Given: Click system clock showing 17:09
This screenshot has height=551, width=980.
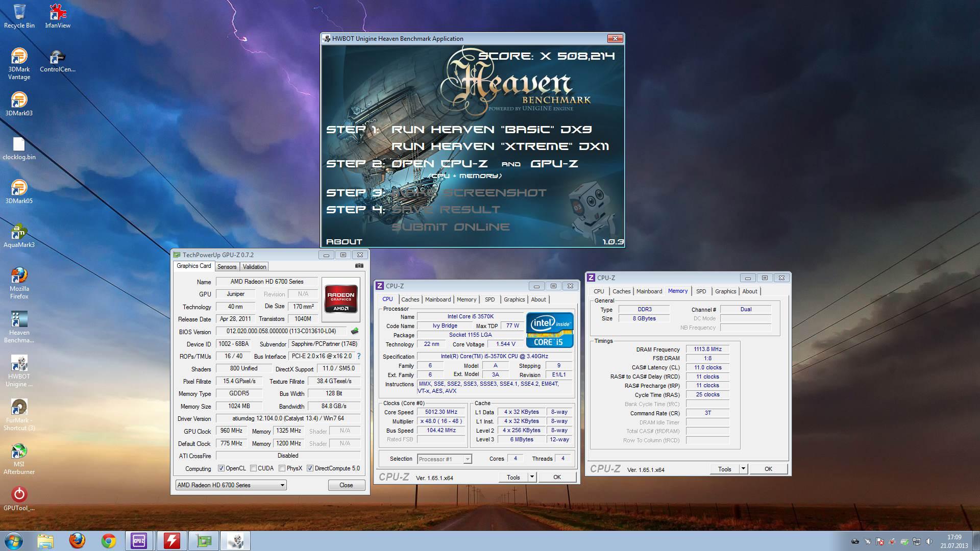Looking at the screenshot, I should coord(954,537).
